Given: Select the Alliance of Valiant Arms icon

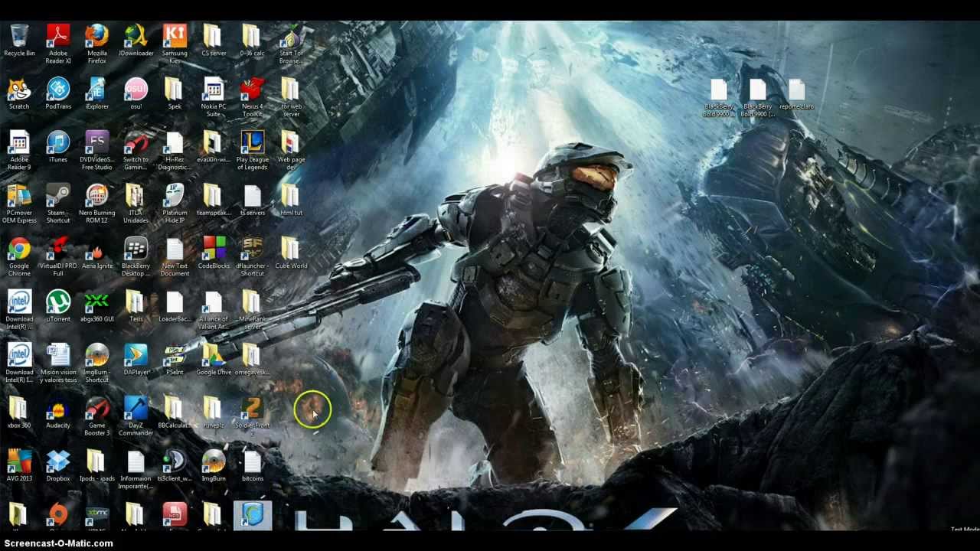Looking at the screenshot, I should pos(214,310).
